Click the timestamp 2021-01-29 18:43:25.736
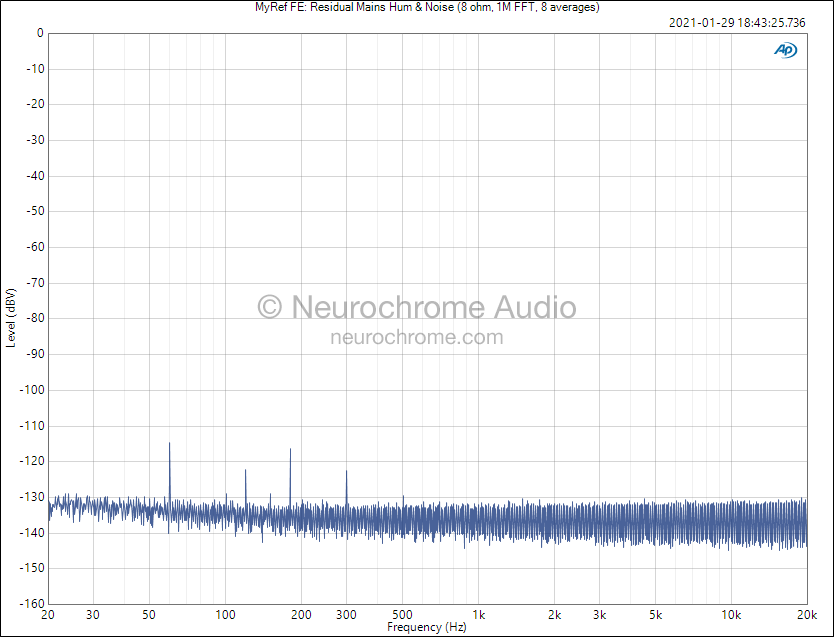Image resolution: width=834 pixels, height=637 pixels. (x=737, y=22)
